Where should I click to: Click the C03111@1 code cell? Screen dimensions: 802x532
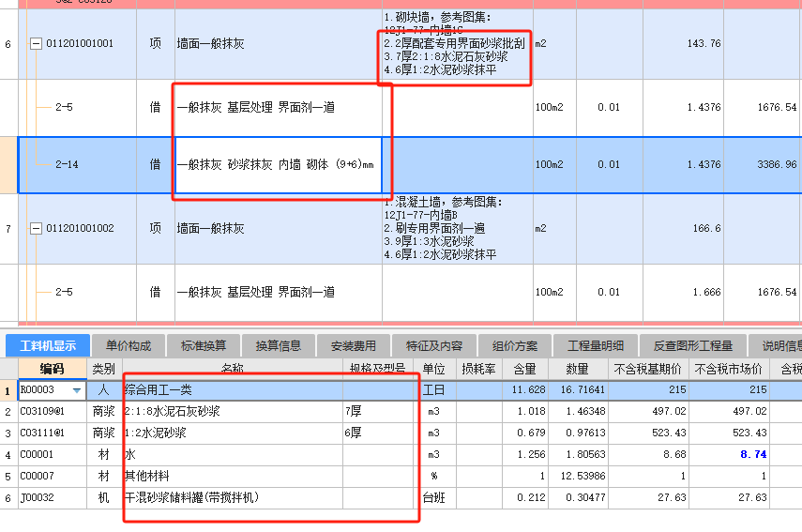[x=53, y=433]
